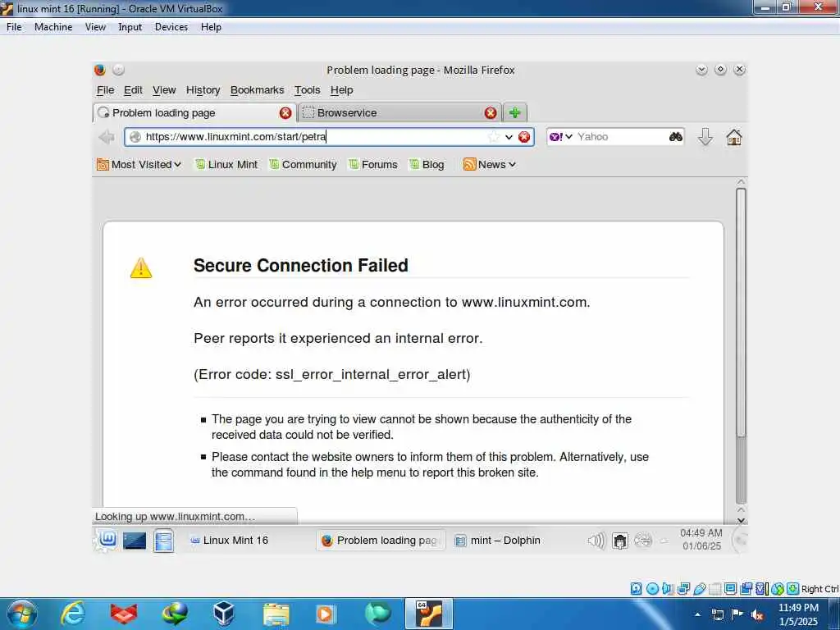The width and height of the screenshot is (840, 630).
Task: Open Yahoo search engine selector dropdown
Action: [561, 137]
